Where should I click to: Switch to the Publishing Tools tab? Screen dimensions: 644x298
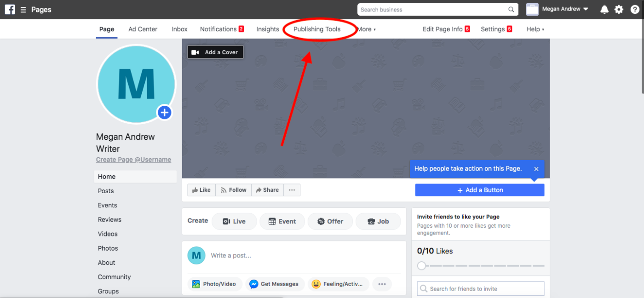pos(317,29)
